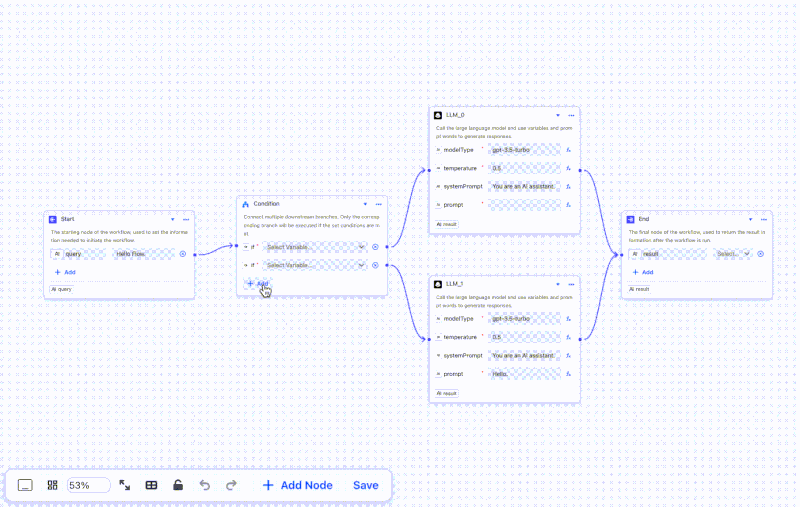Click the redo arrow icon
The width and height of the screenshot is (800, 507).
pos(231,485)
